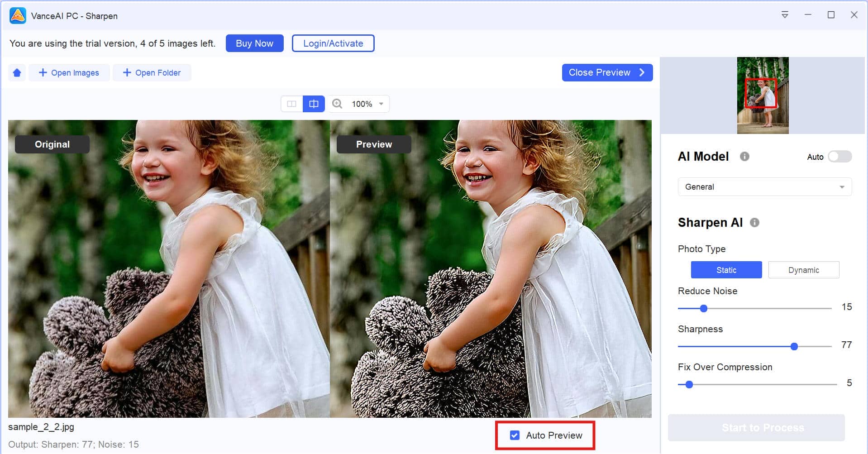This screenshot has width=868, height=454.
Task: Select Static photo type
Action: click(x=726, y=270)
